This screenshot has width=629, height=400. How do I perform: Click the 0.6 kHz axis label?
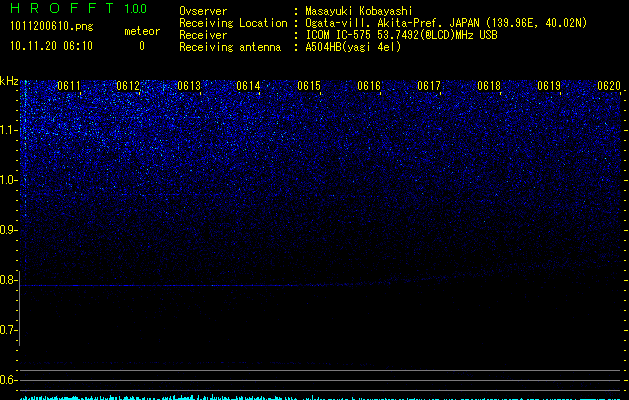point(7,380)
